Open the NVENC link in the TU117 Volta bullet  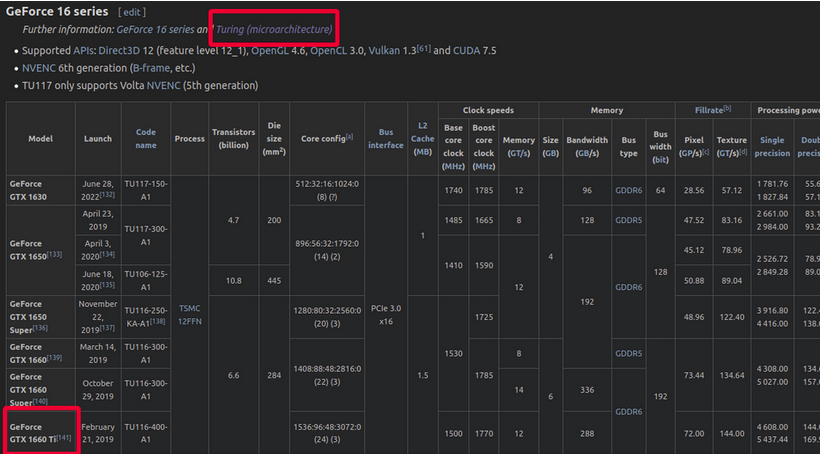click(x=163, y=85)
